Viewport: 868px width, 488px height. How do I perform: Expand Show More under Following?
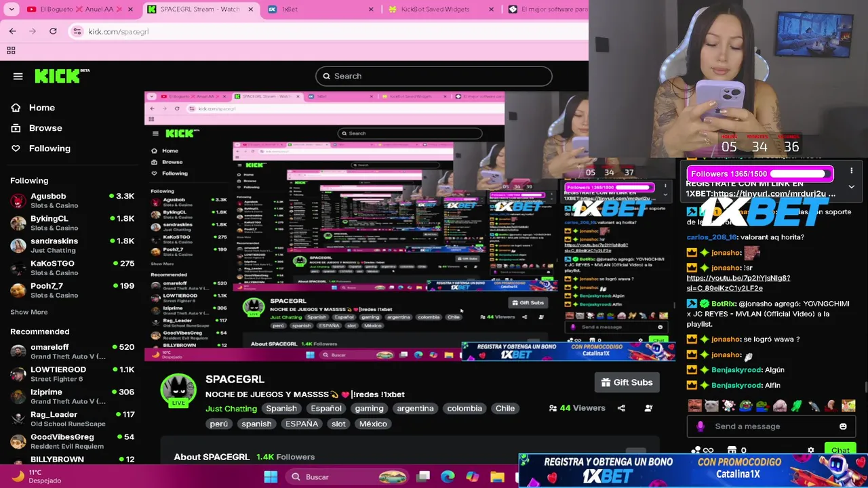(x=29, y=312)
